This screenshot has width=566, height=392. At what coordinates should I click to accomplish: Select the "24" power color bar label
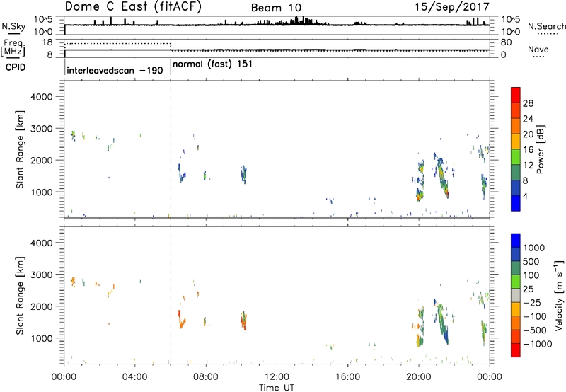pyautogui.click(x=528, y=119)
